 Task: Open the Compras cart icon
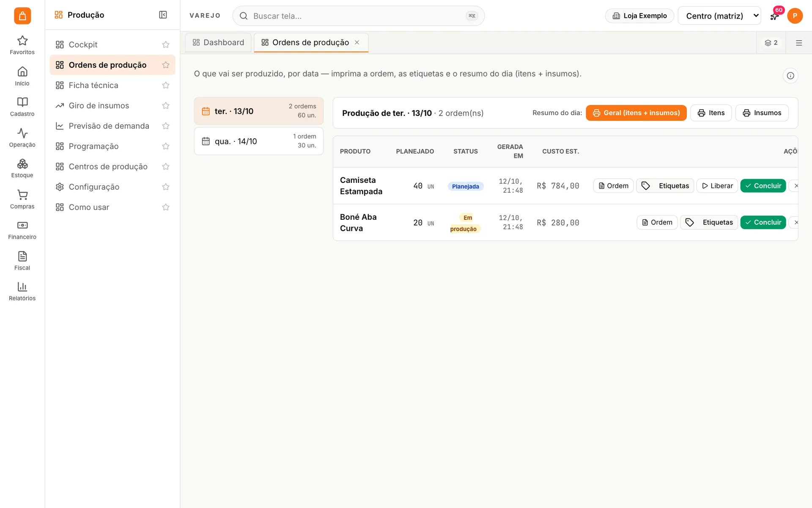22,199
